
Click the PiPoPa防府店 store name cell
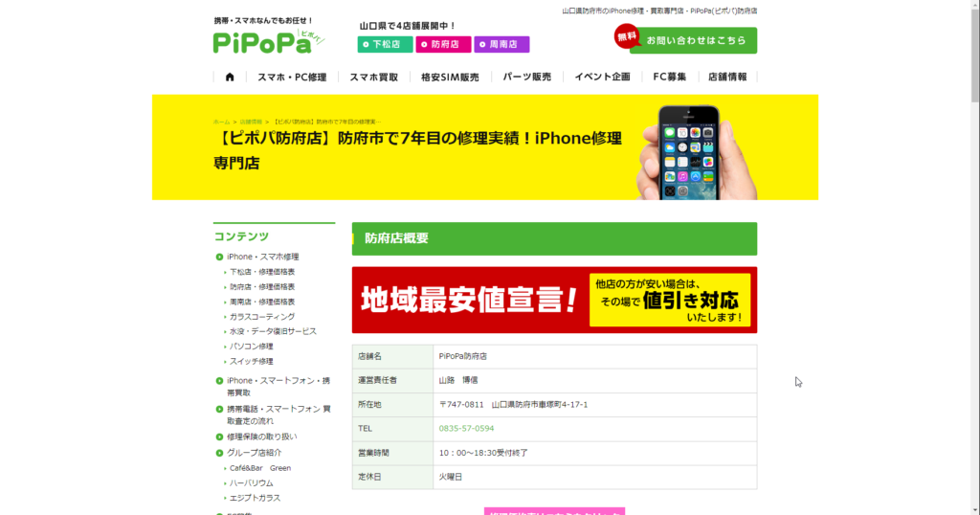pyautogui.click(x=595, y=357)
